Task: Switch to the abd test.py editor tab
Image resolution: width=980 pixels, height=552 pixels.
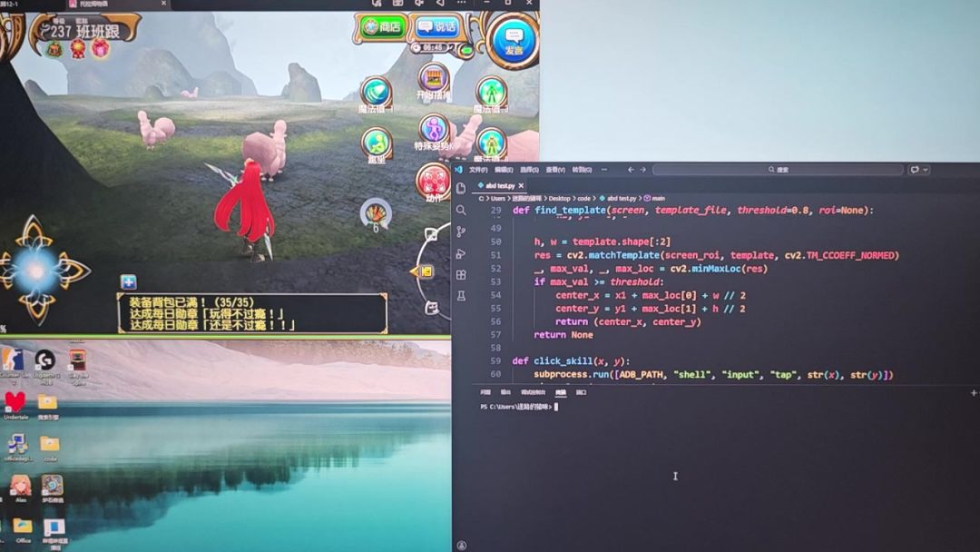Action: tap(499, 185)
